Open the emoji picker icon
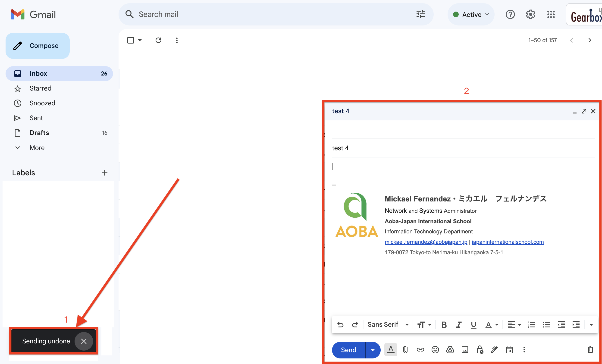 click(435, 350)
